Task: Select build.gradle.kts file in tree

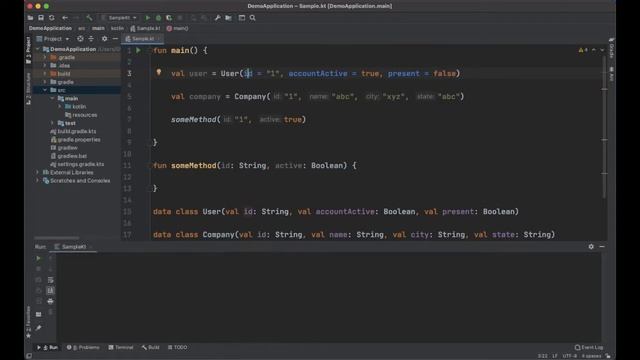Action: pyautogui.click(x=73, y=131)
